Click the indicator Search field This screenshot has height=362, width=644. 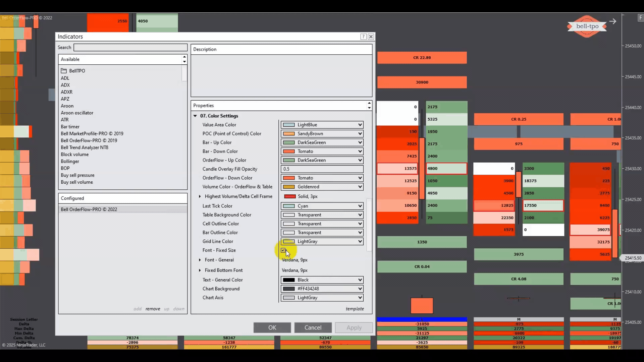pyautogui.click(x=130, y=48)
